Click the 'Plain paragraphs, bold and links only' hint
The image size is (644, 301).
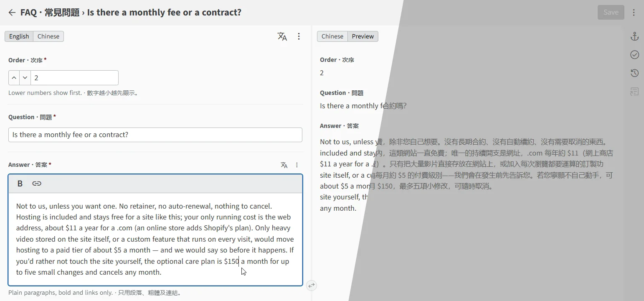pyautogui.click(x=95, y=293)
